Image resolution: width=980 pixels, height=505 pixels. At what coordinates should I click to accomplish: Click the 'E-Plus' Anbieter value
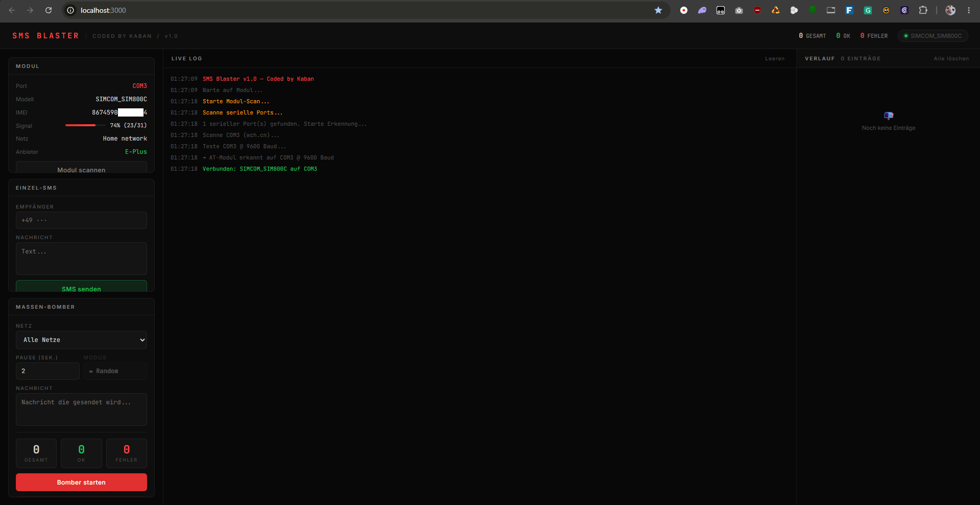136,152
